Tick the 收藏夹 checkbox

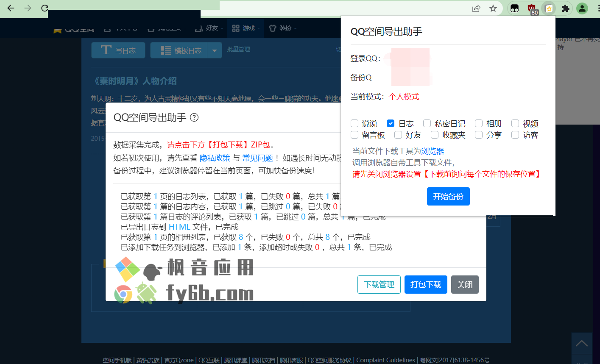(435, 135)
